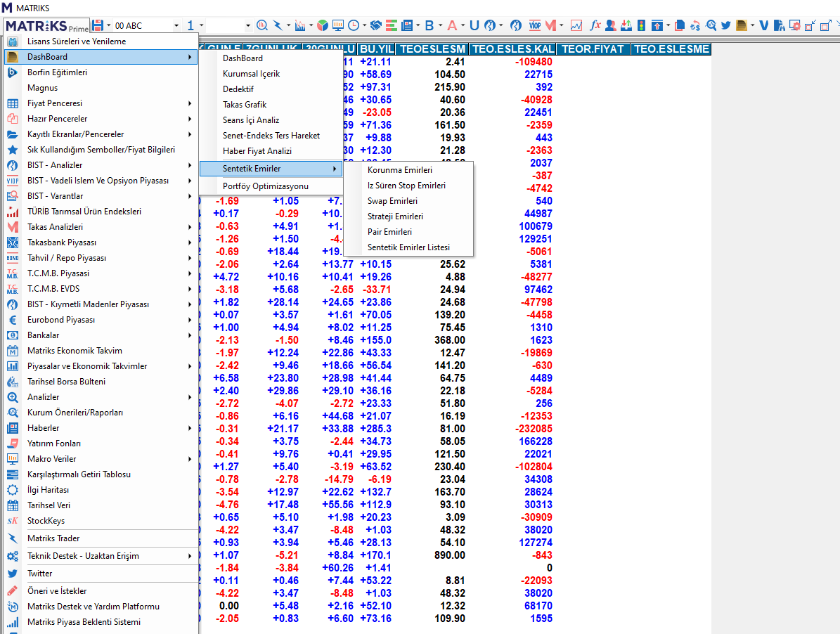Click the TEOR.FIYAT column header

594,49
